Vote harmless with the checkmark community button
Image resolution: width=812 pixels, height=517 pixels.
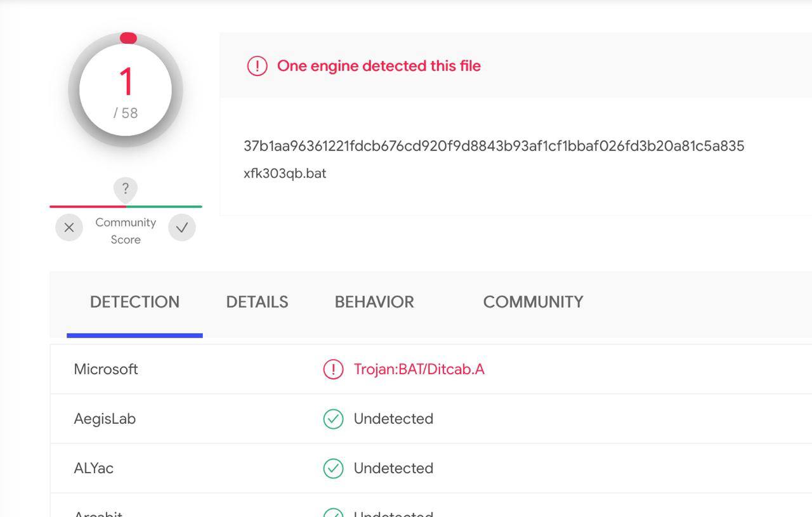[182, 228]
